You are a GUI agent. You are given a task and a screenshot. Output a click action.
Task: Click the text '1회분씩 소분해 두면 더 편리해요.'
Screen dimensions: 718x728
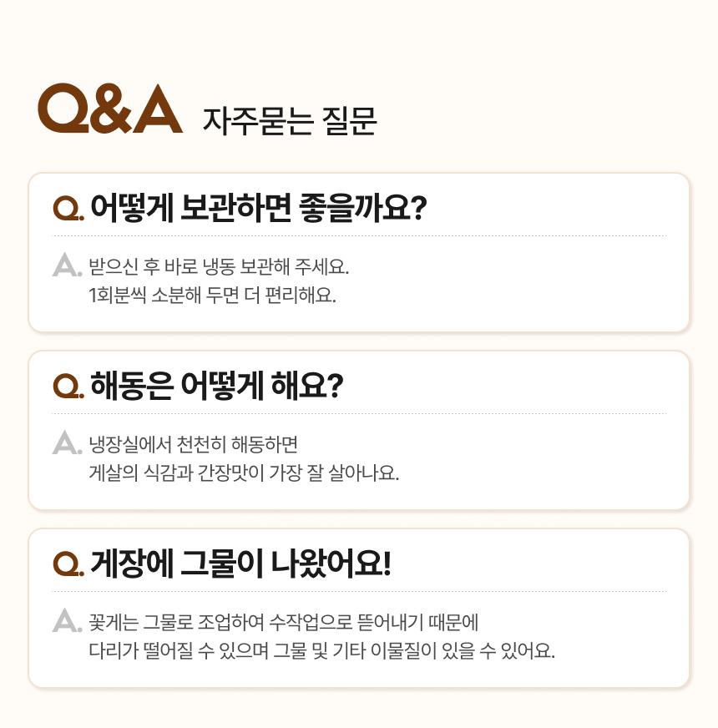[x=212, y=296]
